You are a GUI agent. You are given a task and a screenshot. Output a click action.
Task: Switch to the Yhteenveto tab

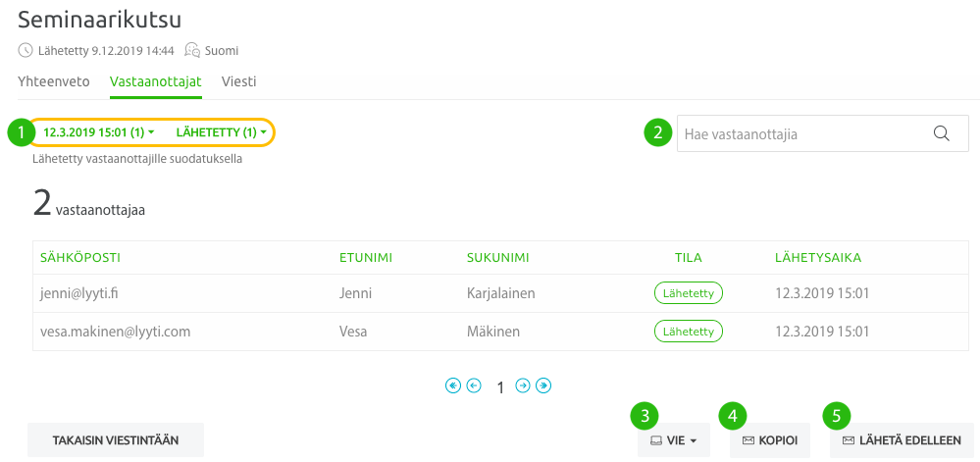point(54,81)
